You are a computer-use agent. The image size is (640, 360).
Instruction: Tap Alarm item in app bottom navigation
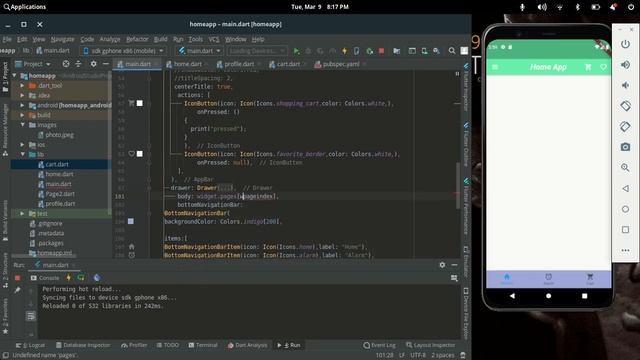pos(549,279)
